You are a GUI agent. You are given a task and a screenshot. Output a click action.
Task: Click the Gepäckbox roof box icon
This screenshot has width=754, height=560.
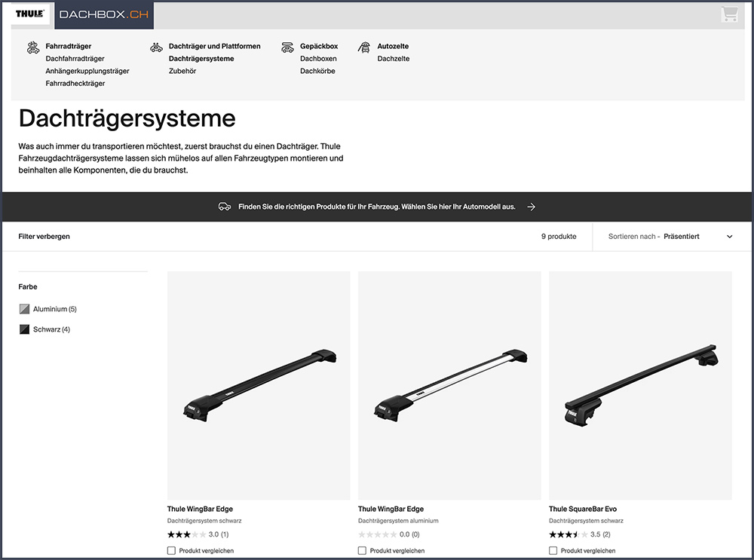(x=287, y=47)
